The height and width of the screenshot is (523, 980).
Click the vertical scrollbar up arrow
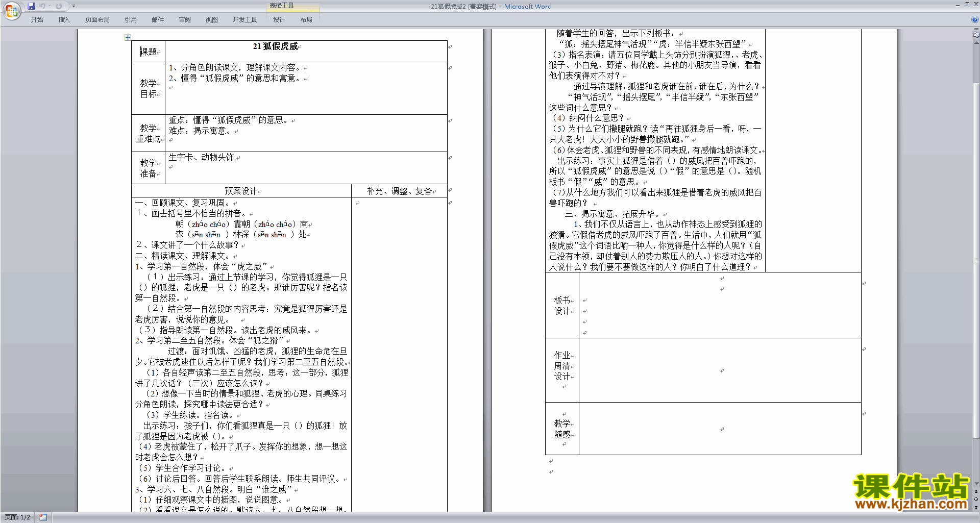point(976,42)
